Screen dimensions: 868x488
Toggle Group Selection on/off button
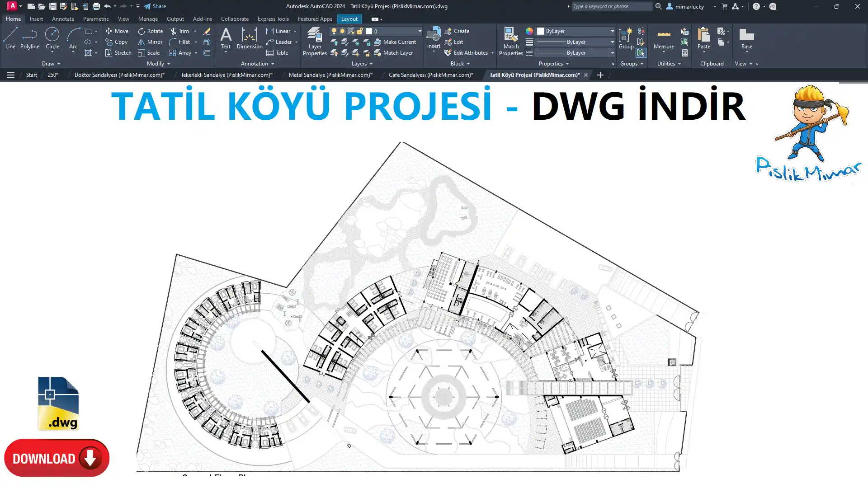tap(641, 53)
